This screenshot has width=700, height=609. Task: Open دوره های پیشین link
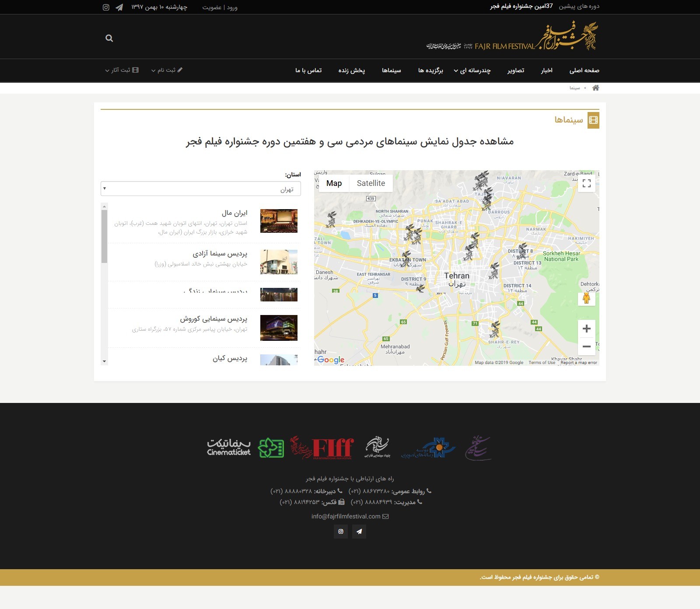tap(579, 6)
